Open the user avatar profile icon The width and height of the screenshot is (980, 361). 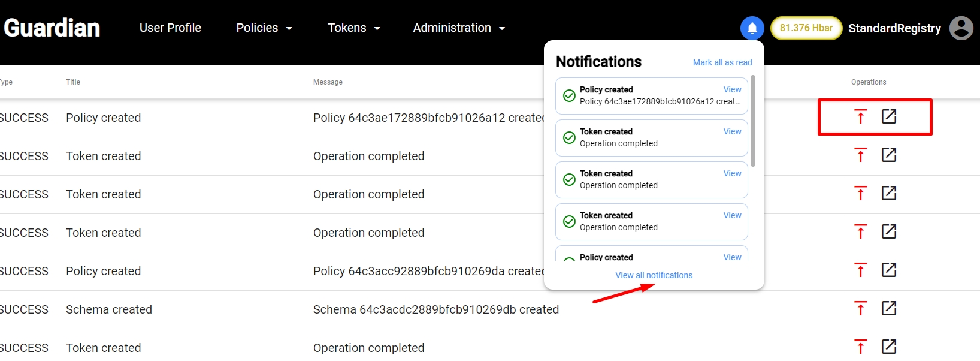[x=961, y=28]
